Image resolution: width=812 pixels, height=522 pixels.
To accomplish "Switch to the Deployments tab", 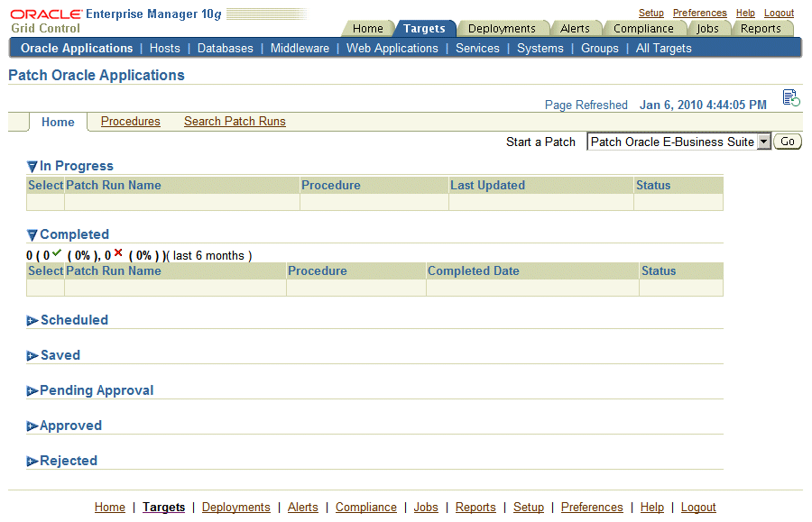I will click(502, 29).
